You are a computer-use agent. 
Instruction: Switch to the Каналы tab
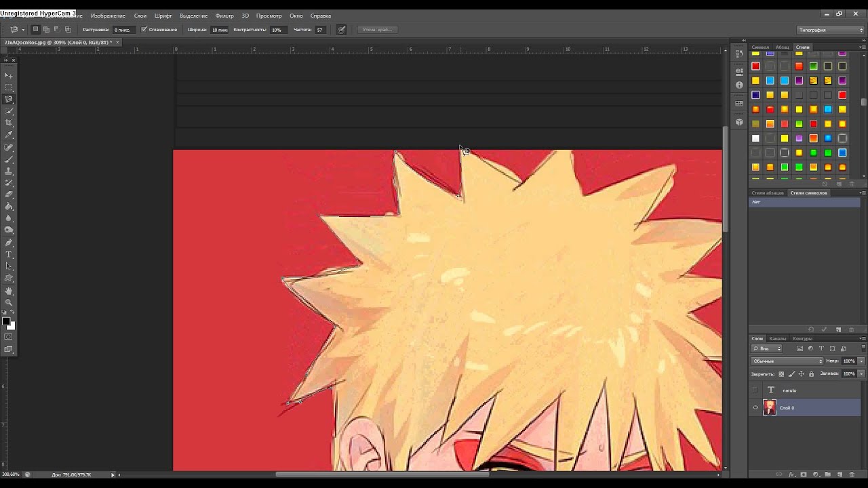click(778, 338)
